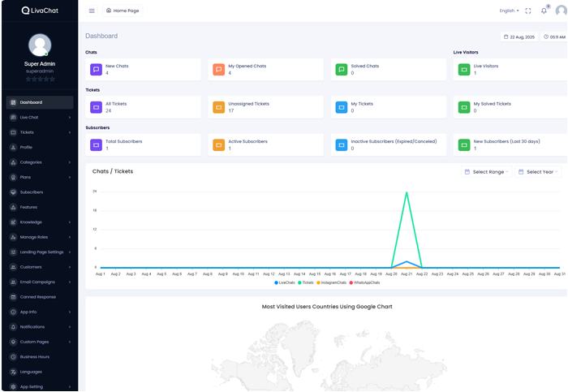
Task: Open Canned Response in sidebar
Action: [x=37, y=297]
